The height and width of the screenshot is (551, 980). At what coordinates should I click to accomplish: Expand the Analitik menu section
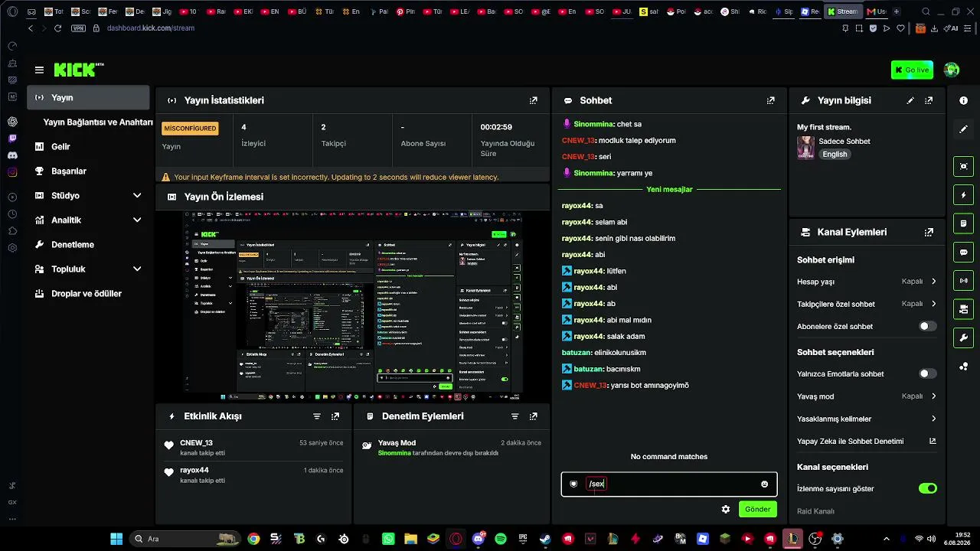[x=88, y=220]
